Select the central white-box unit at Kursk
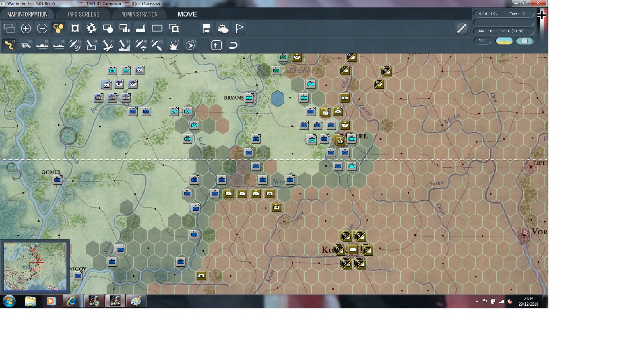The height and width of the screenshot is (362, 644). point(353,250)
